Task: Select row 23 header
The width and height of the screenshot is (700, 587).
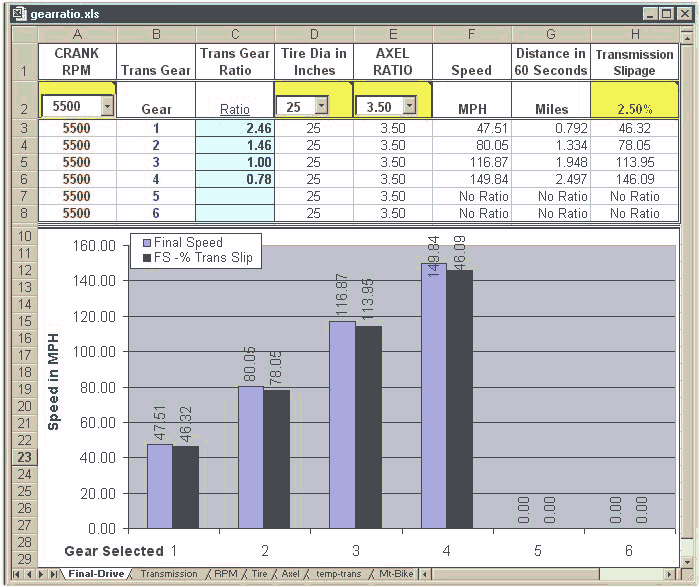Action: (25, 457)
